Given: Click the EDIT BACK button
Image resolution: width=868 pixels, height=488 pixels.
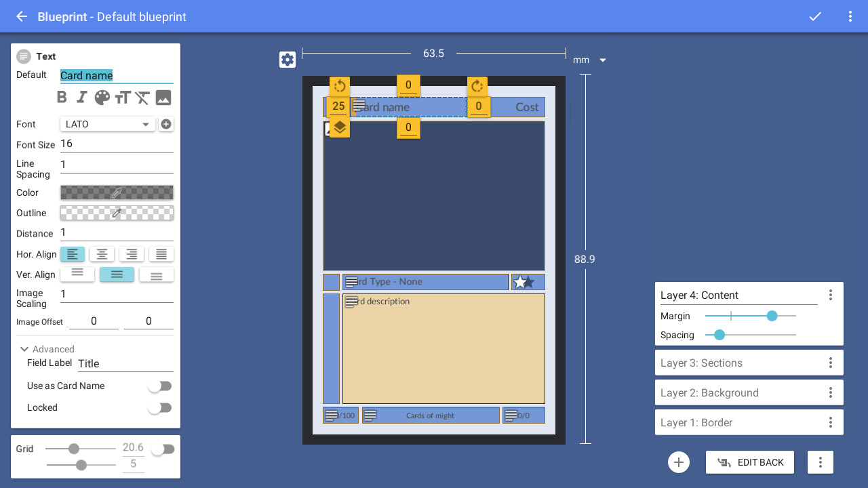Looking at the screenshot, I should coord(750,462).
